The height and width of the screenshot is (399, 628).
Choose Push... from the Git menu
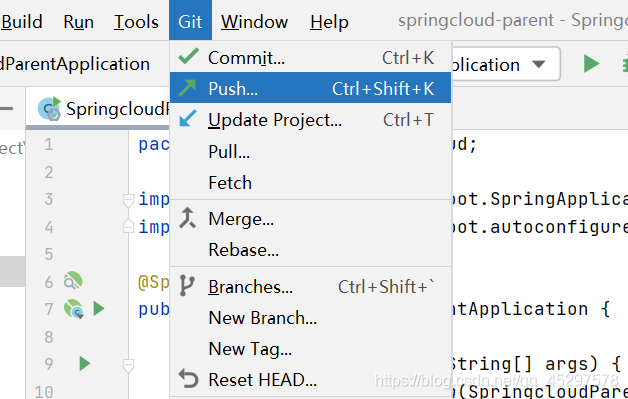point(310,88)
